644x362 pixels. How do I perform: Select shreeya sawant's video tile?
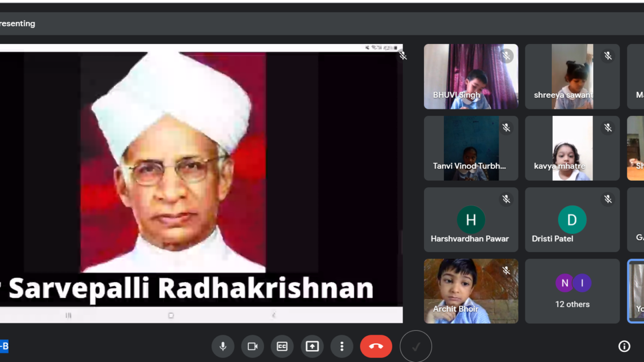[572, 77]
